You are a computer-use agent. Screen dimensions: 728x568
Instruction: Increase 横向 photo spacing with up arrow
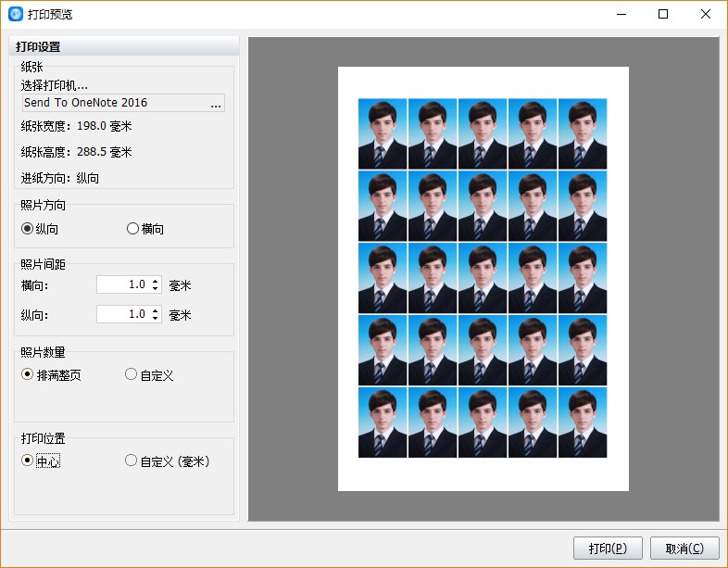156,281
